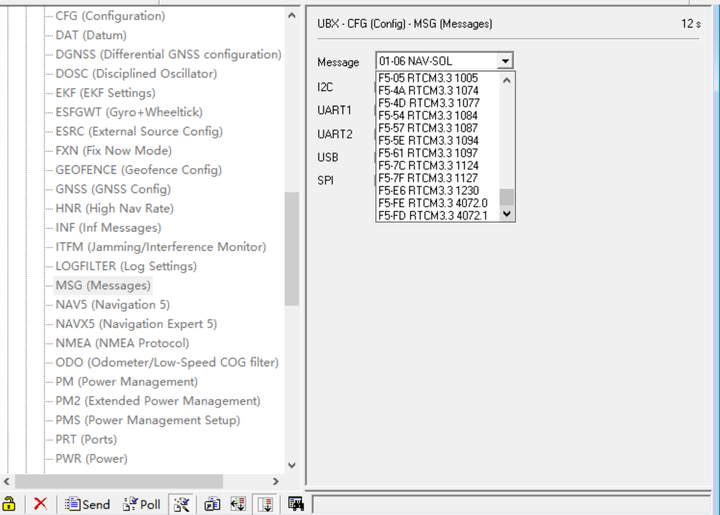
Task: Click the left-arrow list icon in toolbar
Action: pyautogui.click(x=238, y=504)
